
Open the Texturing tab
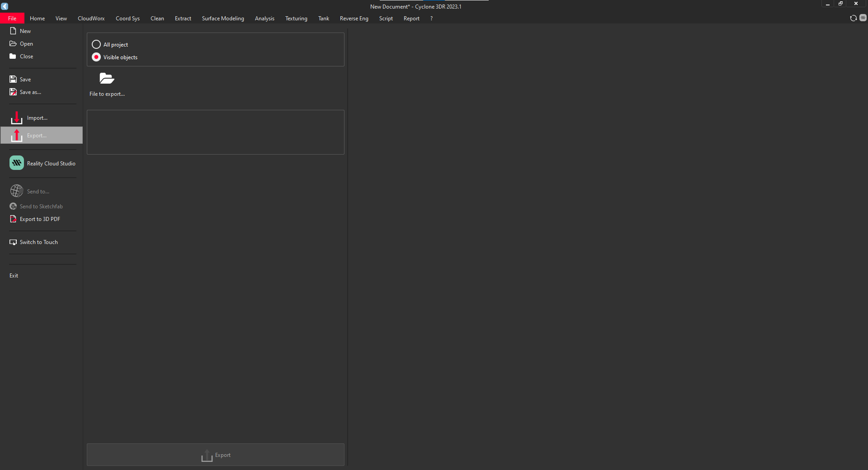coord(296,19)
